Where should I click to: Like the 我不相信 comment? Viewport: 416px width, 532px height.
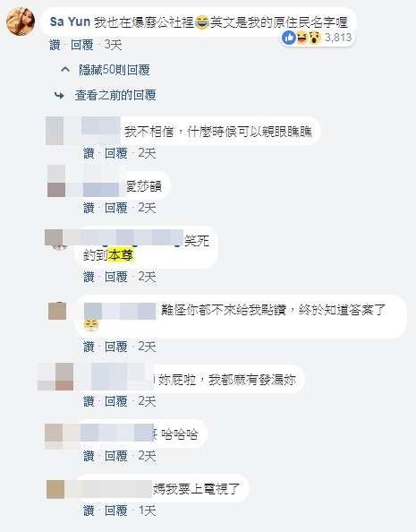(x=89, y=153)
